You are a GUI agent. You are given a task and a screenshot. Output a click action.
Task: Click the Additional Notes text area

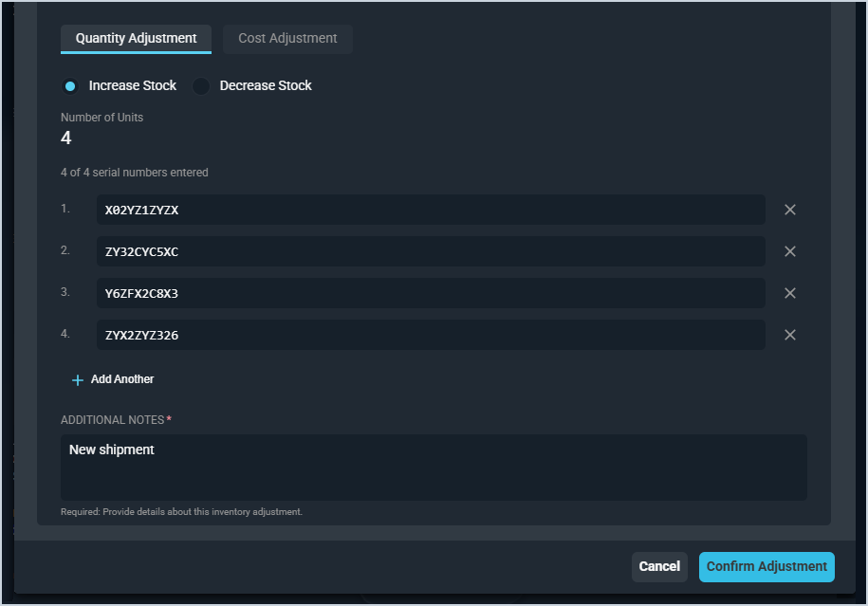434,468
